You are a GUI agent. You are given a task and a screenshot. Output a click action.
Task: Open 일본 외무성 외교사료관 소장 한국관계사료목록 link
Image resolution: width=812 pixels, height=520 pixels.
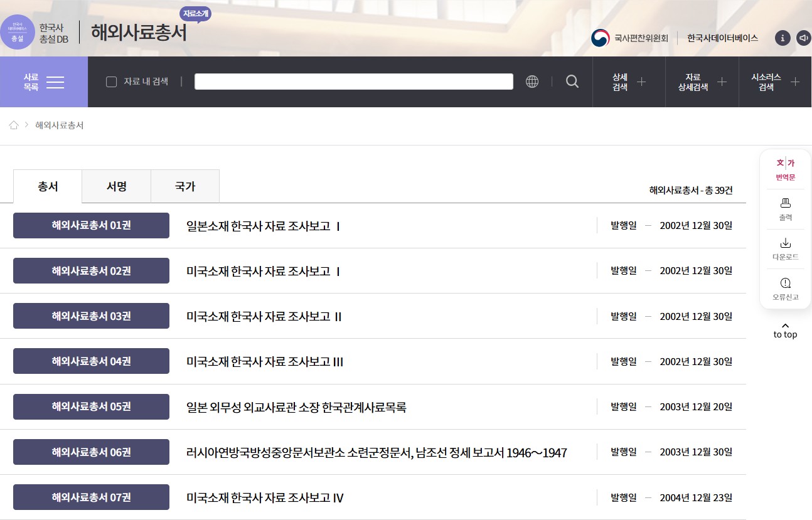296,407
